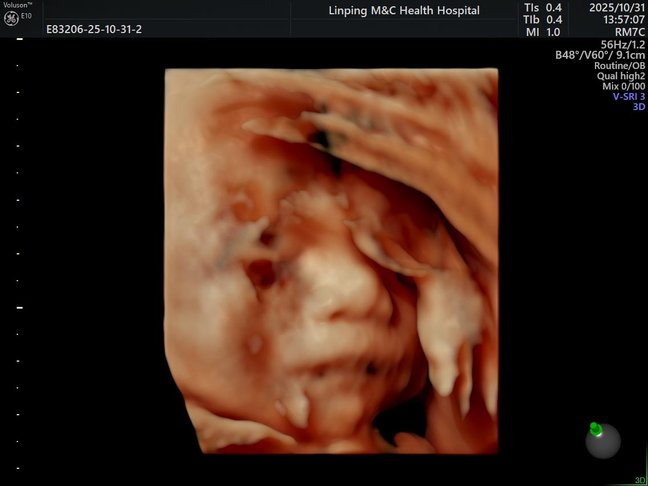Click the green 3D corner label
This screenshot has width=648, height=486.
click(640, 480)
